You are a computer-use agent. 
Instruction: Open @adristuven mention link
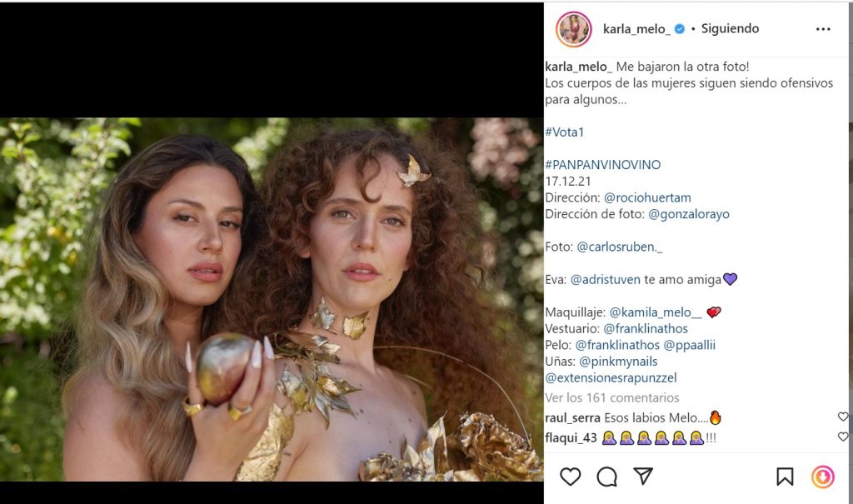[x=606, y=280]
